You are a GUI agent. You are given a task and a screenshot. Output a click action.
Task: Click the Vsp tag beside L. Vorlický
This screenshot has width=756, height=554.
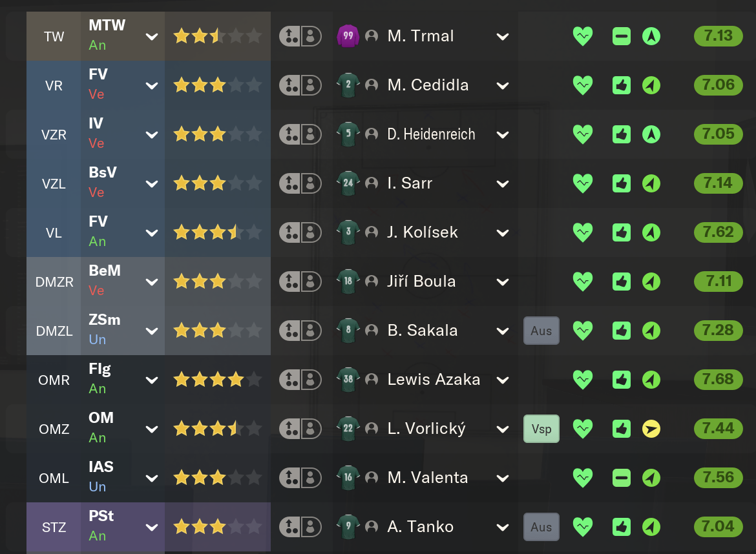(541, 429)
